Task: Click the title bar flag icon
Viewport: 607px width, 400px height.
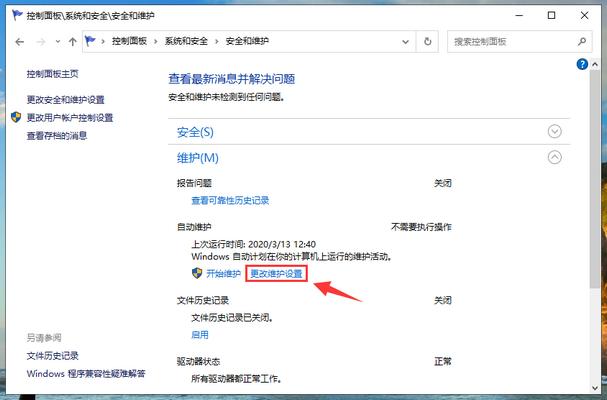Action: pos(17,15)
